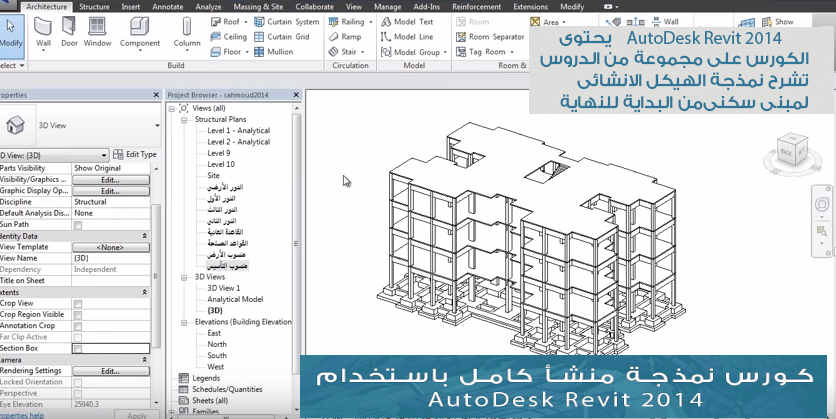Open the navigation steering wheel
The image size is (836, 419).
coord(822,204)
